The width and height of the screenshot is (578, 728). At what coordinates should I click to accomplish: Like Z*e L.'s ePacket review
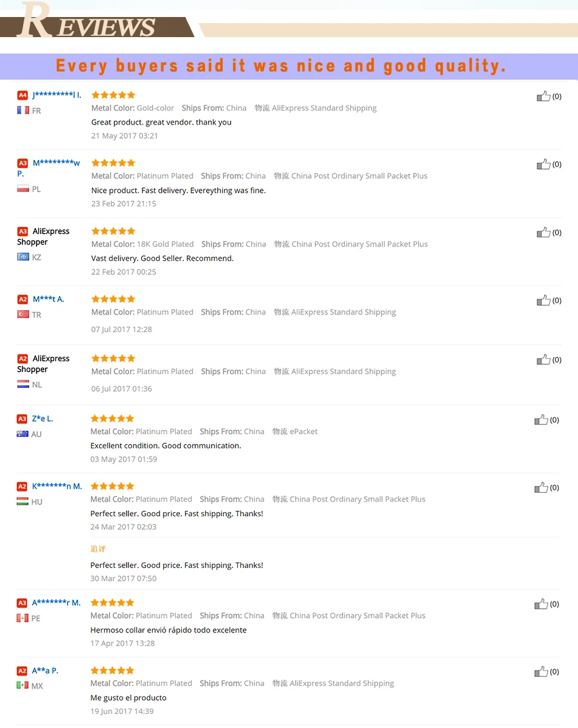[541, 420]
